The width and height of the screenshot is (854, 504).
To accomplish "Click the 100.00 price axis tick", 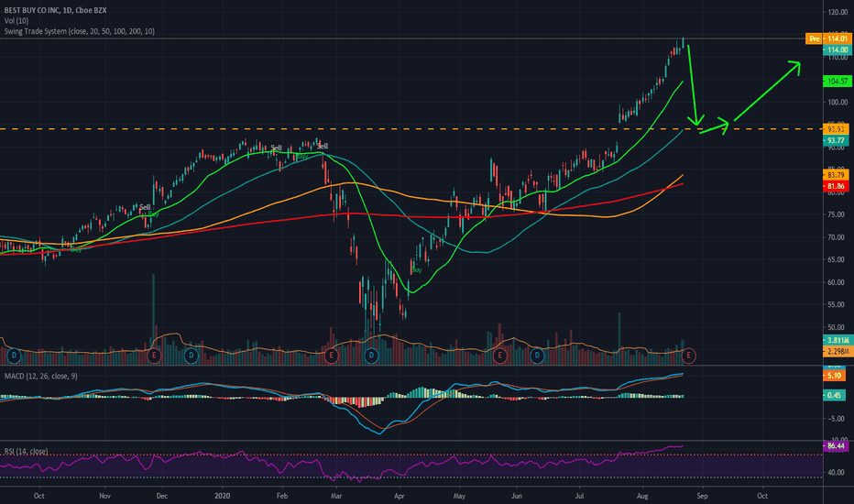I will (838, 102).
